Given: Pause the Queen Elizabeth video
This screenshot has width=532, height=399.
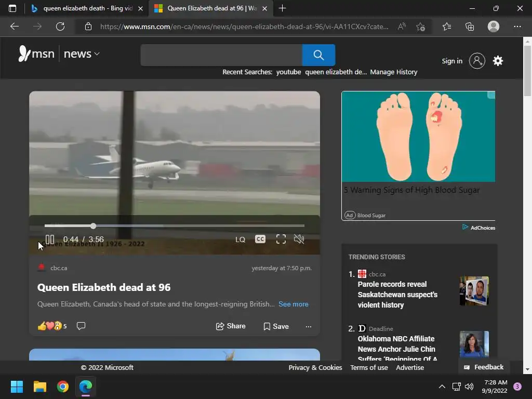Looking at the screenshot, I should coord(49,239).
